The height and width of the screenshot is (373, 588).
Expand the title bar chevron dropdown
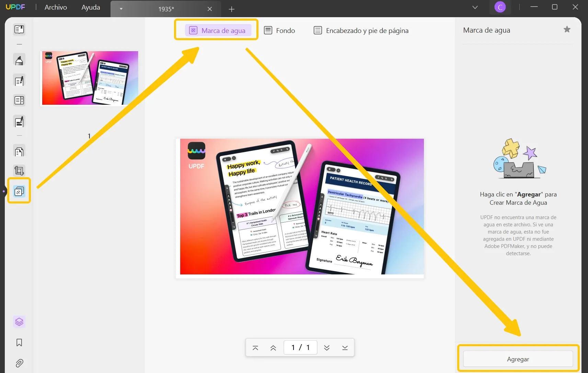pos(475,7)
